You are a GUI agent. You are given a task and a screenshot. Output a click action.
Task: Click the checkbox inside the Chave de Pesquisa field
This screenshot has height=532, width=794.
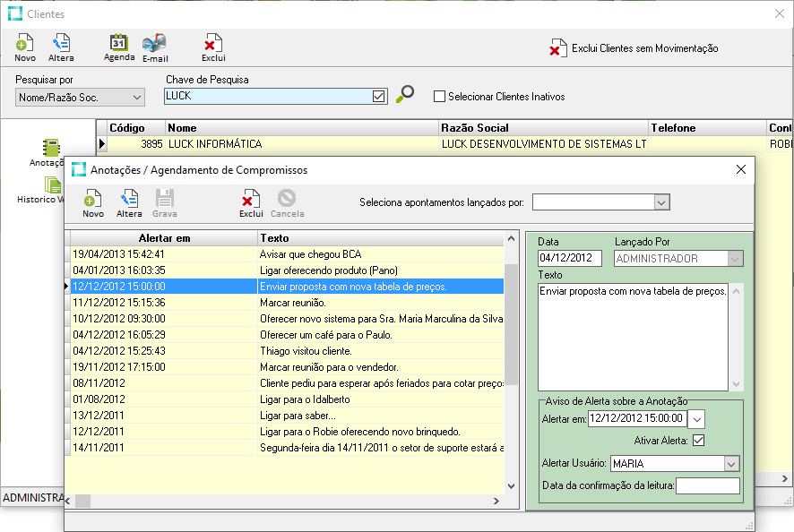(380, 95)
